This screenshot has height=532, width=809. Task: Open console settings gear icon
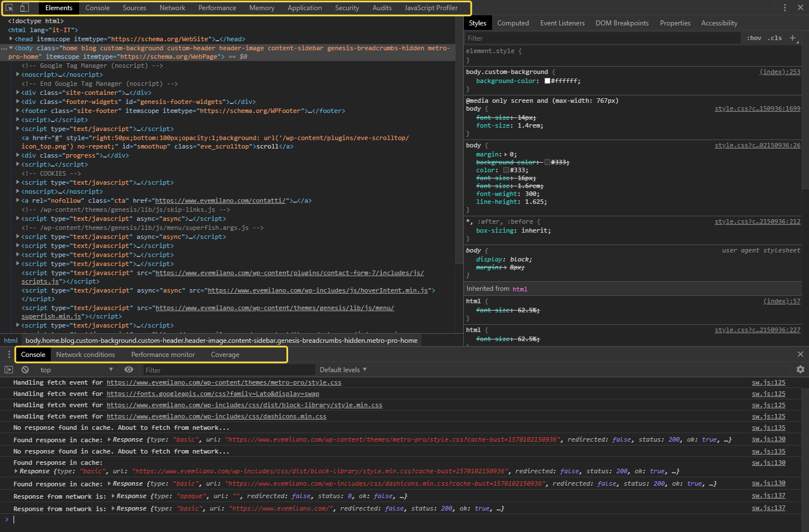800,369
